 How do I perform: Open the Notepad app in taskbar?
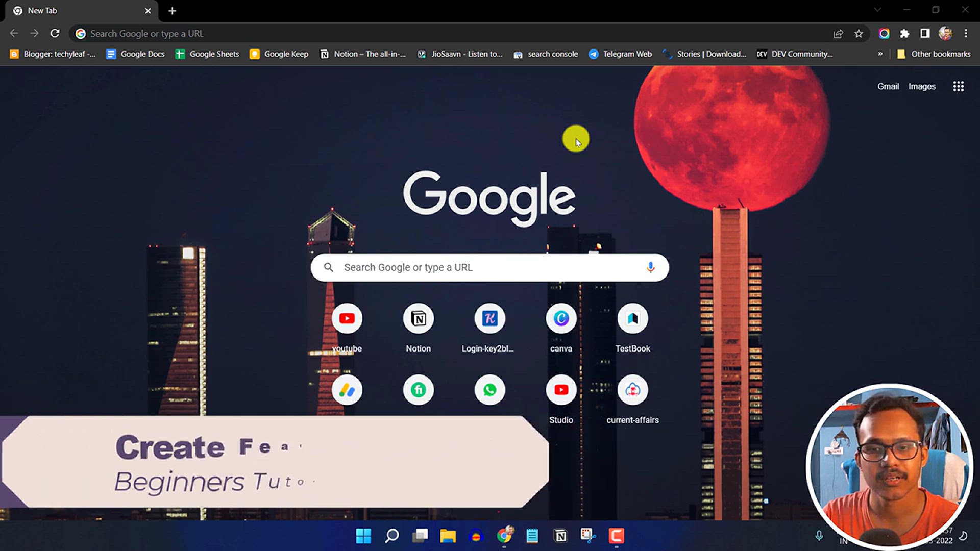pos(532,536)
